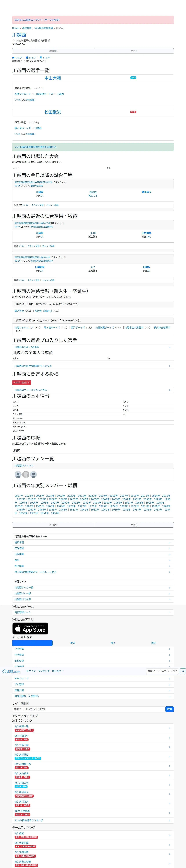This screenshot has height=868, width=186.
Task: Open ランキング in the header menu
Action: pyautogui.click(x=44, y=671)
